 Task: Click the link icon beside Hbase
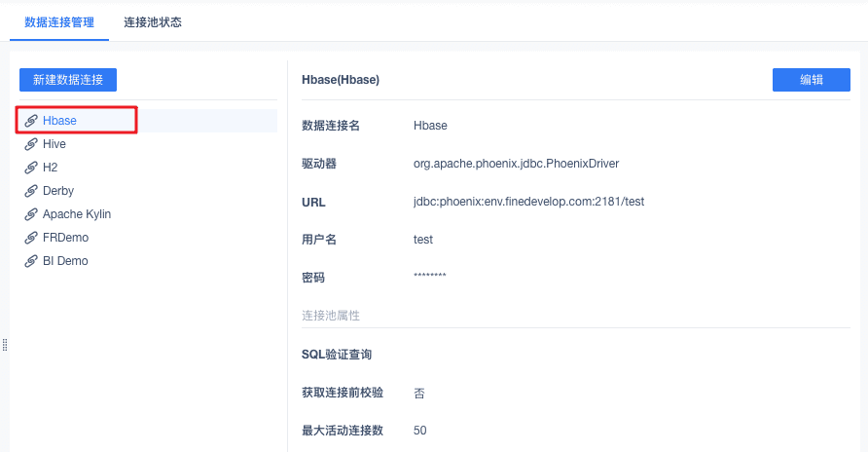pos(32,121)
